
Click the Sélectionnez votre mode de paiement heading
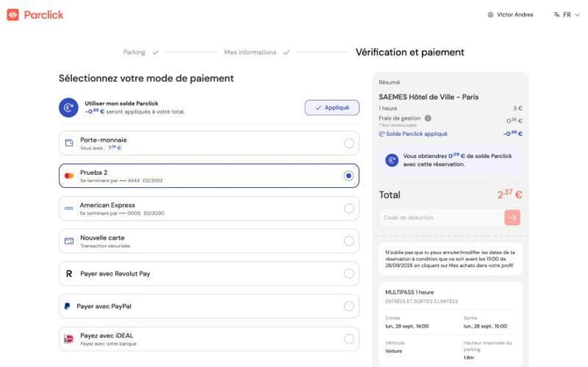[147, 78]
